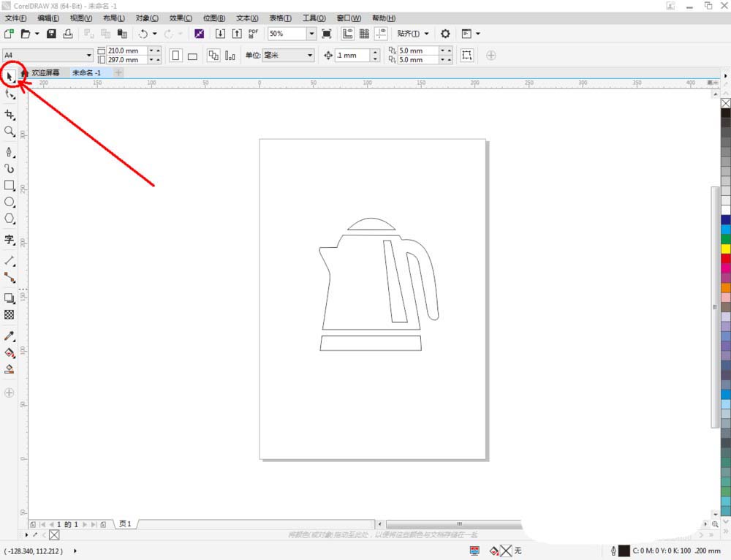
Task: Click the Export icon
Action: tap(237, 34)
